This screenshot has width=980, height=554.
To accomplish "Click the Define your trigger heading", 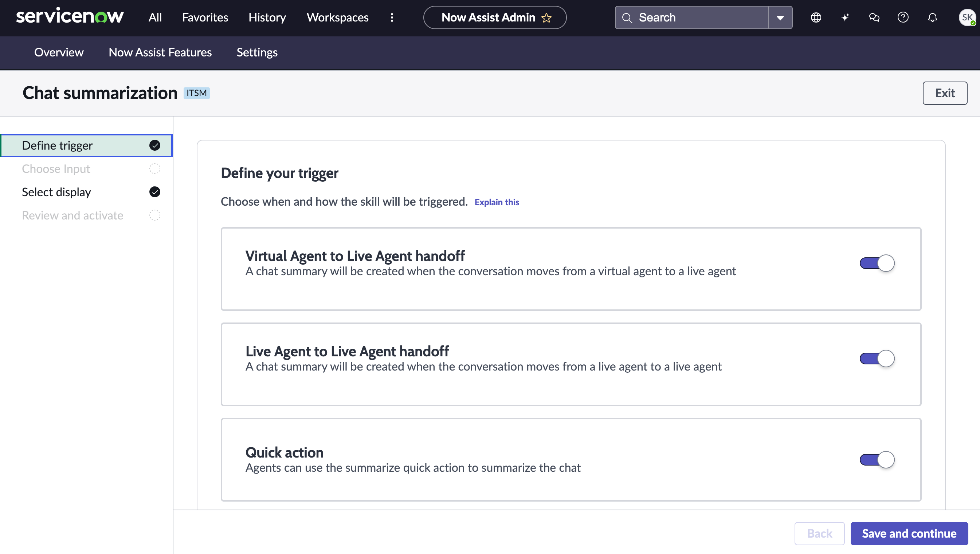I will tap(279, 173).
